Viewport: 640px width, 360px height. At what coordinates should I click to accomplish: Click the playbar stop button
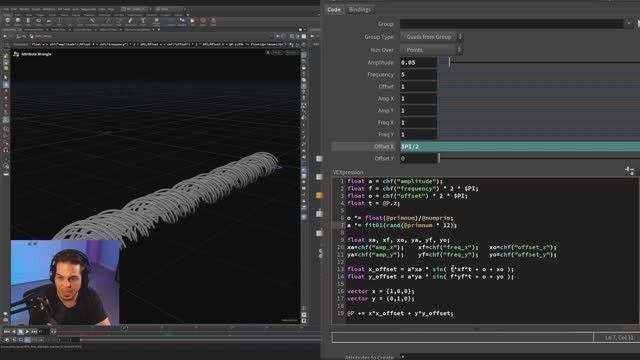click(20, 332)
